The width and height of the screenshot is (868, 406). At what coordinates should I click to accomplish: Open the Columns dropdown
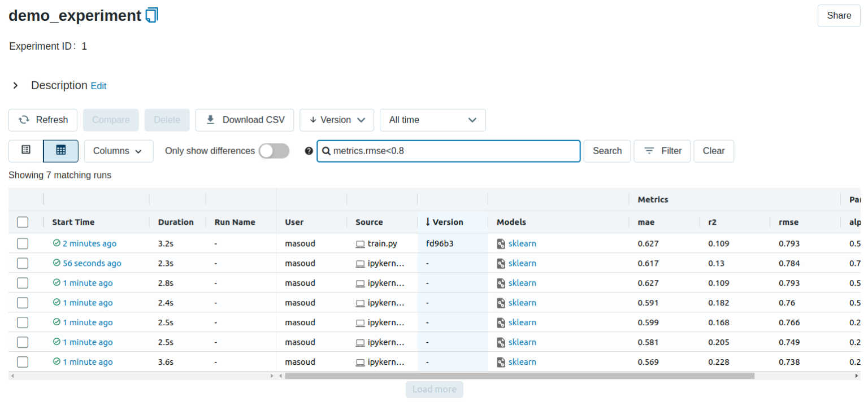pyautogui.click(x=118, y=151)
